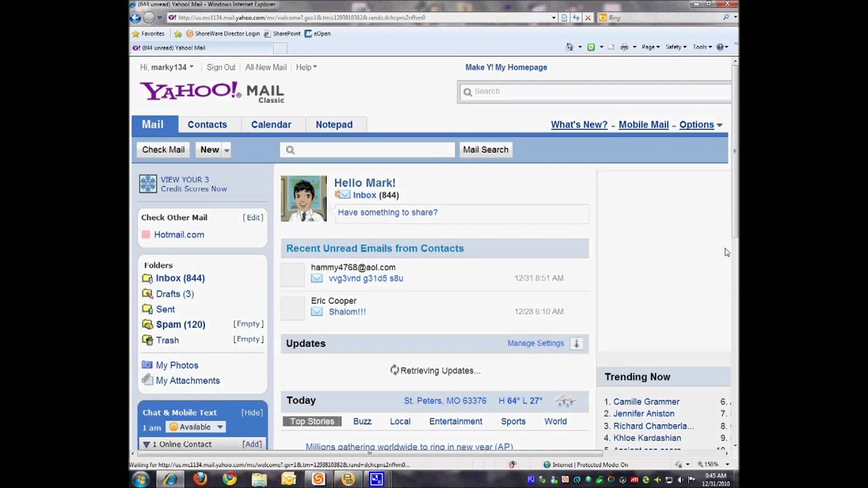The width and height of the screenshot is (868, 488).
Task: Click the Spam folder icon
Action: (x=147, y=325)
